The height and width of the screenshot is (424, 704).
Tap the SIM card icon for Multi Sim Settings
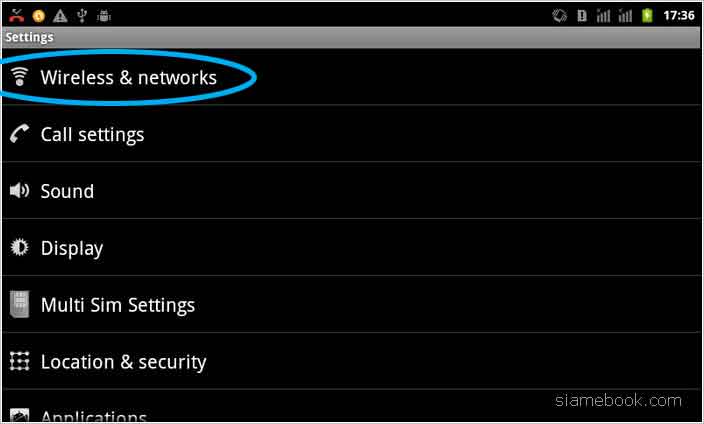[x=19, y=305]
